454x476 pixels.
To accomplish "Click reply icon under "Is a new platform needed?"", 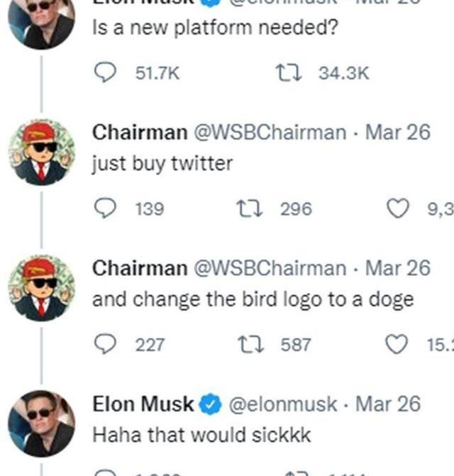I will (105, 72).
